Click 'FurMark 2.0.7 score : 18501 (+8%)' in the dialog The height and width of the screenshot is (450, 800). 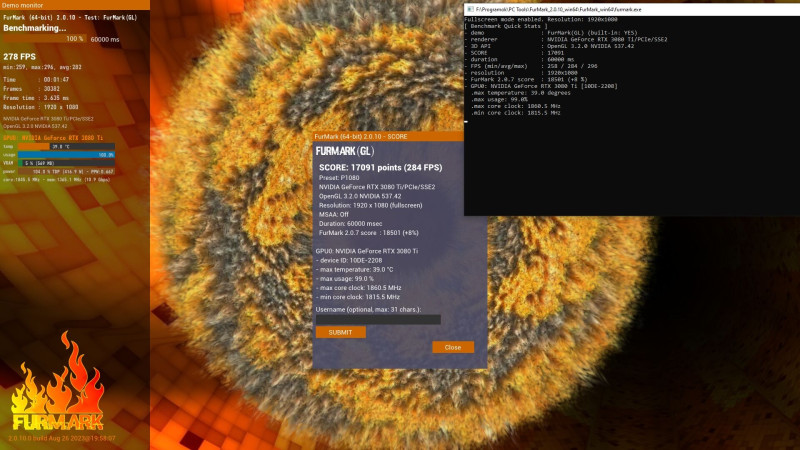[x=369, y=233]
